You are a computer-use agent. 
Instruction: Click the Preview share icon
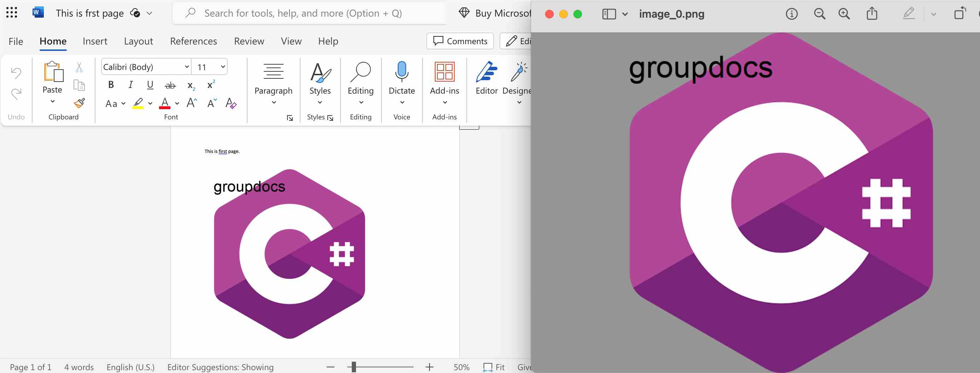871,14
